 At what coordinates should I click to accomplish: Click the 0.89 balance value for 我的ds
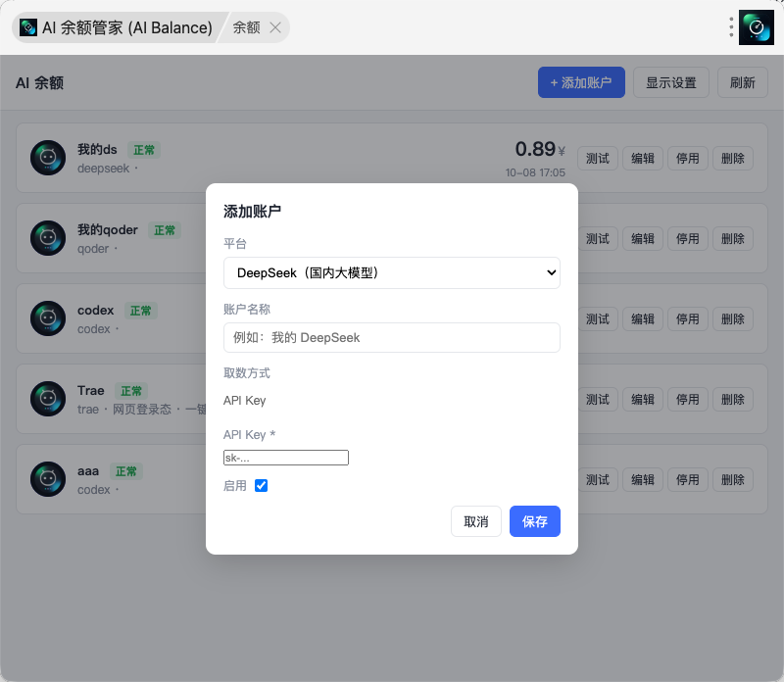tap(535, 149)
